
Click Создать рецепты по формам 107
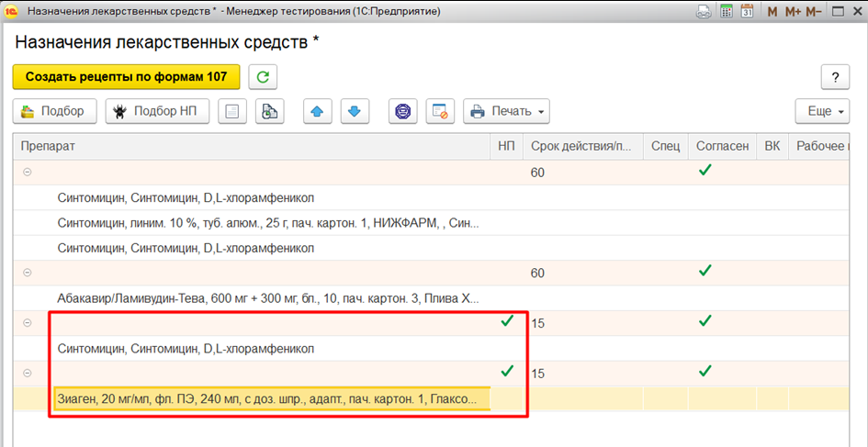(x=126, y=76)
